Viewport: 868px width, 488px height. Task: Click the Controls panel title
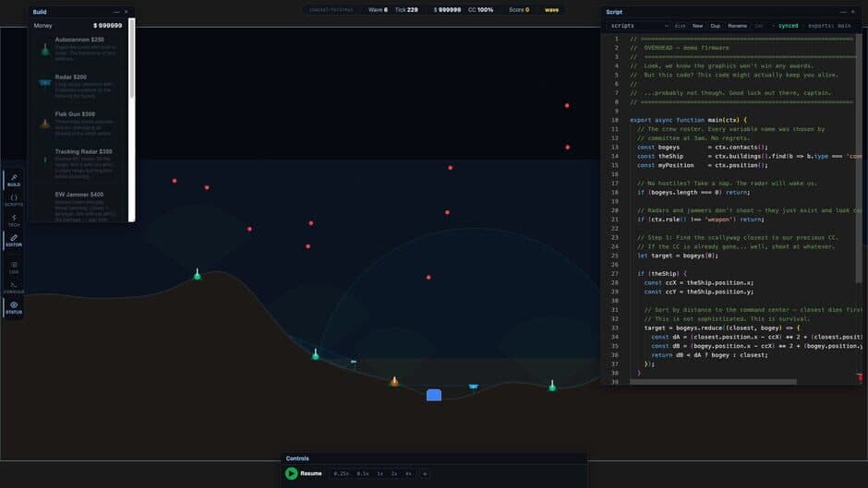pyautogui.click(x=297, y=458)
